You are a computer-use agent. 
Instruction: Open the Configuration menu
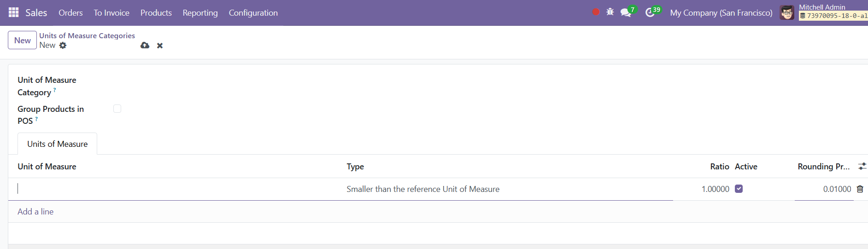pyautogui.click(x=253, y=13)
